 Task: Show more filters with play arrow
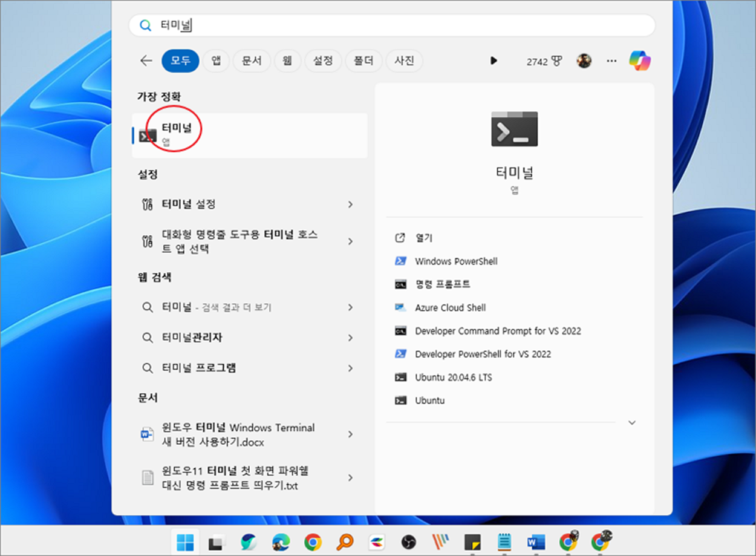(x=494, y=61)
